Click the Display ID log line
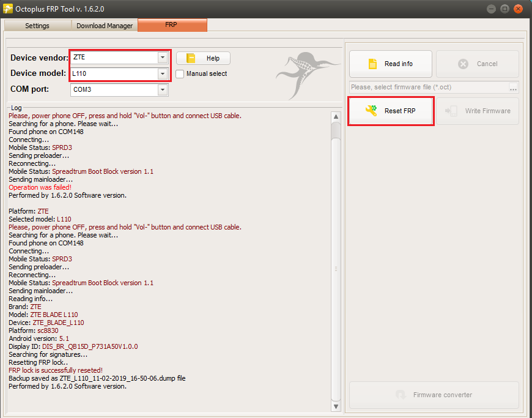 click(x=73, y=346)
